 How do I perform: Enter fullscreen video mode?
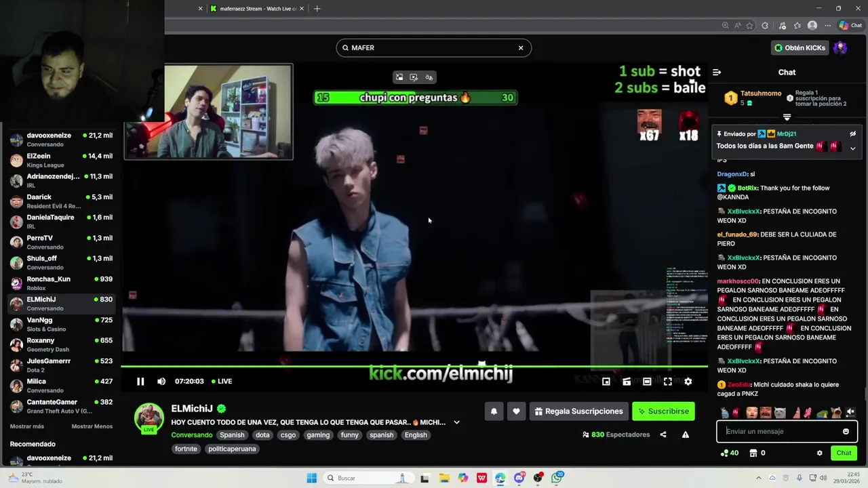[667, 382]
